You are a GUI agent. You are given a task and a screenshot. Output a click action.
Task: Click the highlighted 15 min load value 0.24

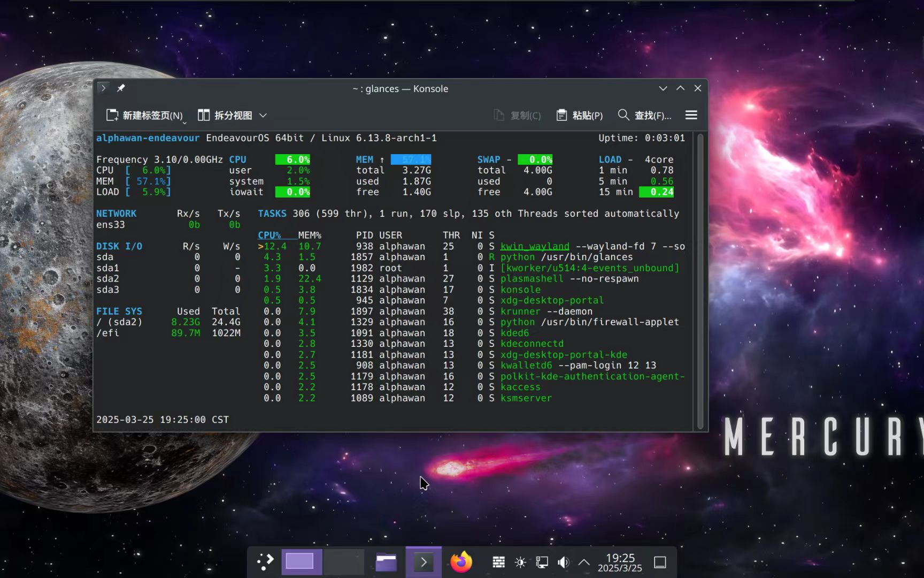657,192
